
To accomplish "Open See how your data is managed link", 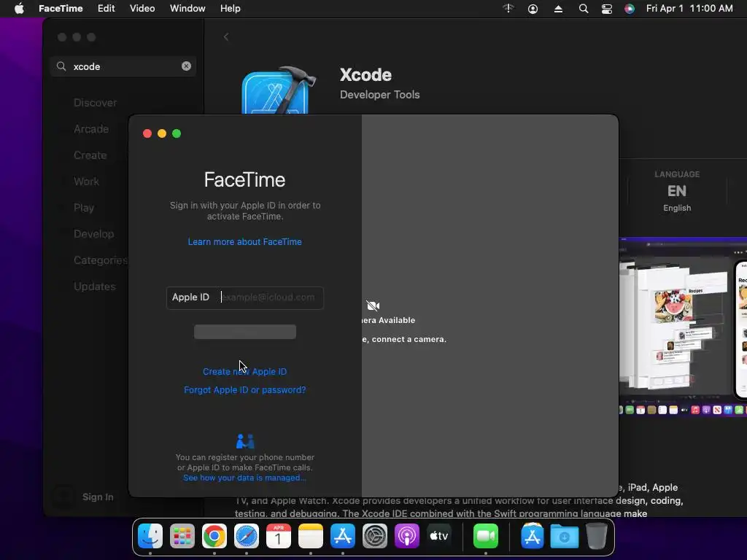I will click(244, 478).
